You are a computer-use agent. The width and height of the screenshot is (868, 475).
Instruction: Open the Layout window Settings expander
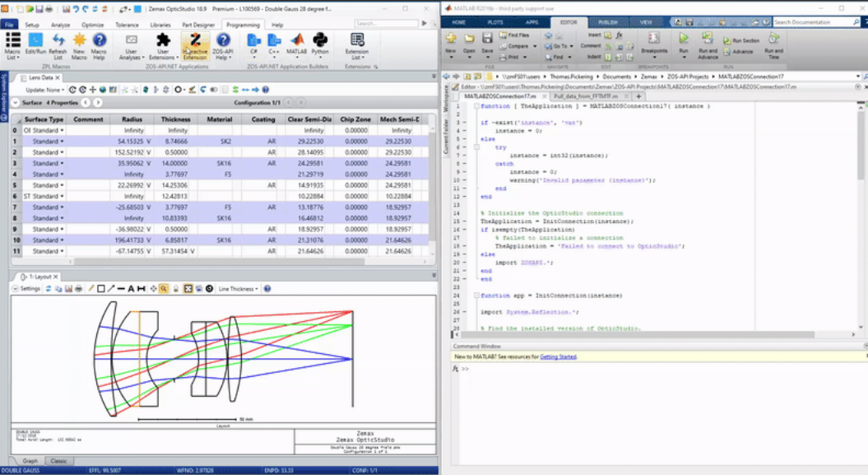click(x=16, y=288)
